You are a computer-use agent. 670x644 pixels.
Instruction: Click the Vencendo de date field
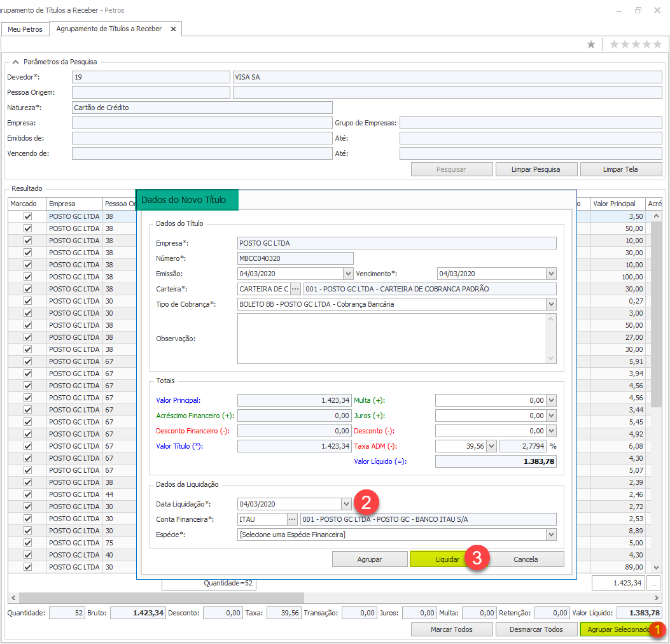pyautogui.click(x=202, y=153)
